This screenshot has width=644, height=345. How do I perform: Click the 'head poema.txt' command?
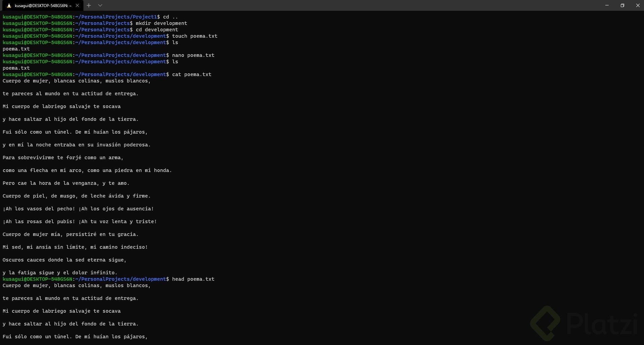click(193, 279)
